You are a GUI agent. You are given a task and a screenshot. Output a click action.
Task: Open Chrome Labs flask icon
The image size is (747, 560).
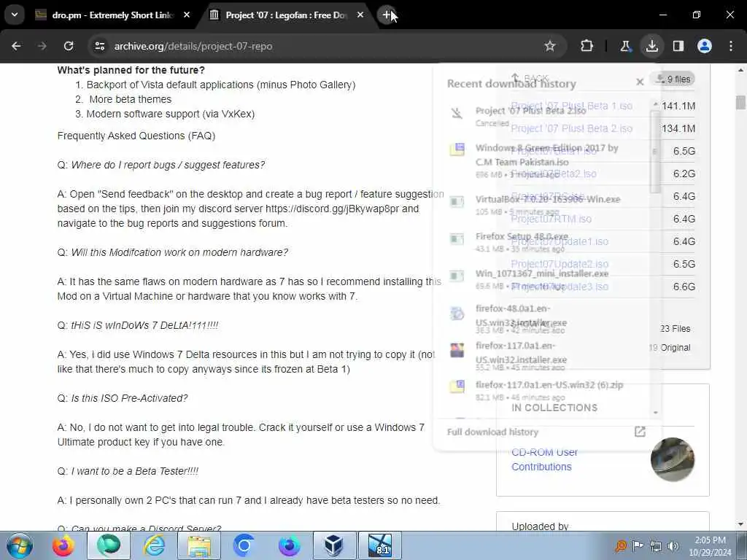[x=625, y=46]
